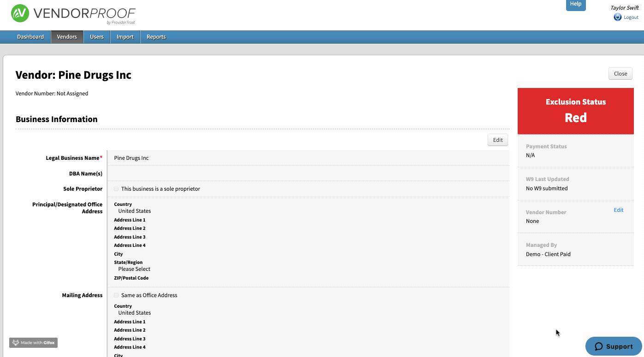Image resolution: width=644 pixels, height=357 pixels.
Task: Check the Same as Office Address box
Action: tap(116, 295)
